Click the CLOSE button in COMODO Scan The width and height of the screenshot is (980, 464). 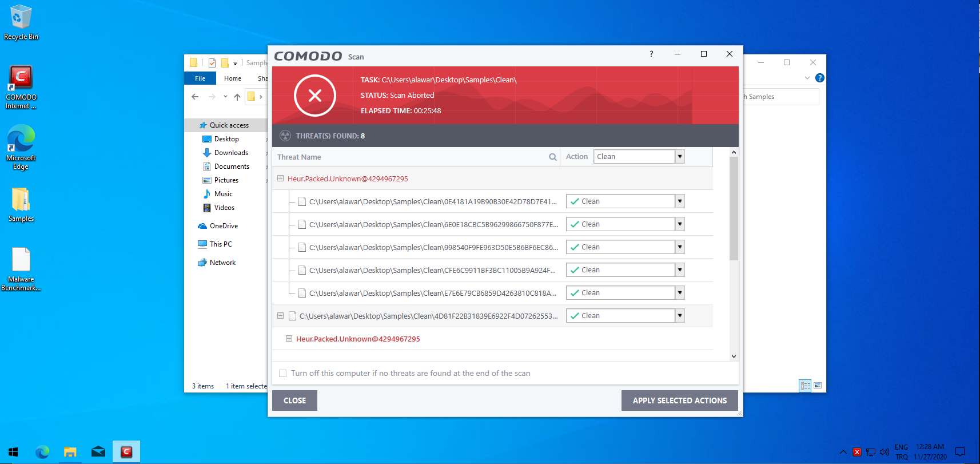tap(294, 400)
